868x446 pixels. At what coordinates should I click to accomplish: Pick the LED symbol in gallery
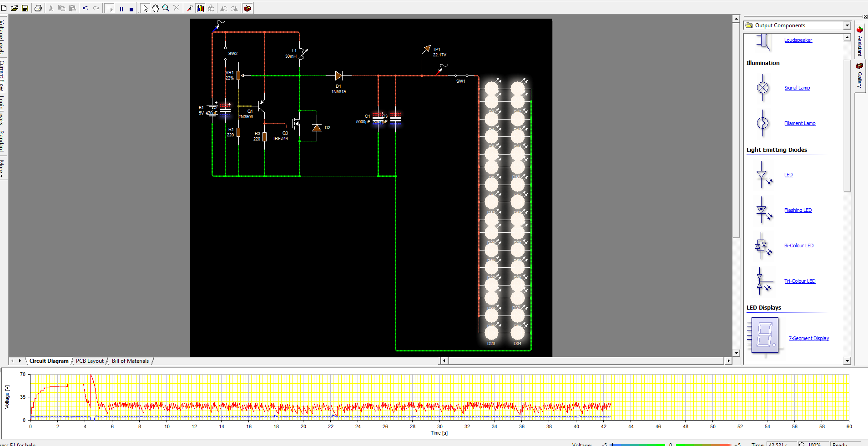click(763, 175)
